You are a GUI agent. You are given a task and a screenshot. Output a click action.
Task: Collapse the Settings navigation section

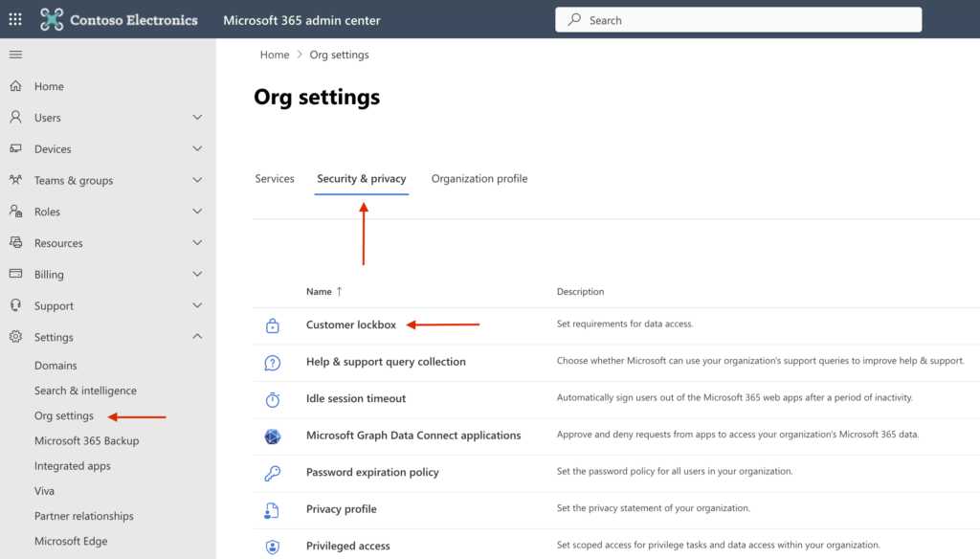pos(197,337)
